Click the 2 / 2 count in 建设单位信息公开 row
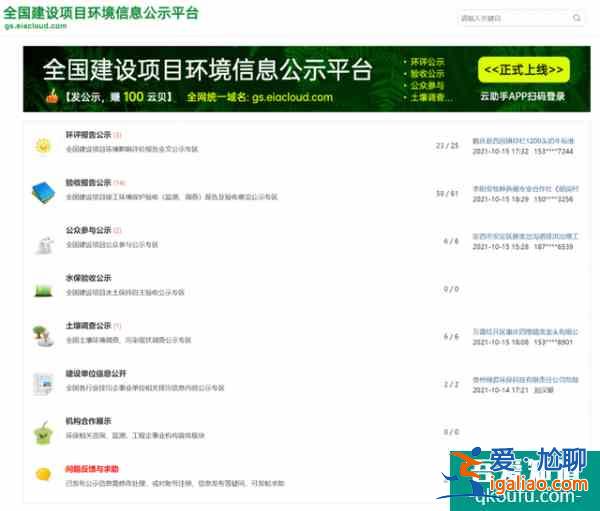Image resolution: width=600 pixels, height=511 pixels. 451,384
